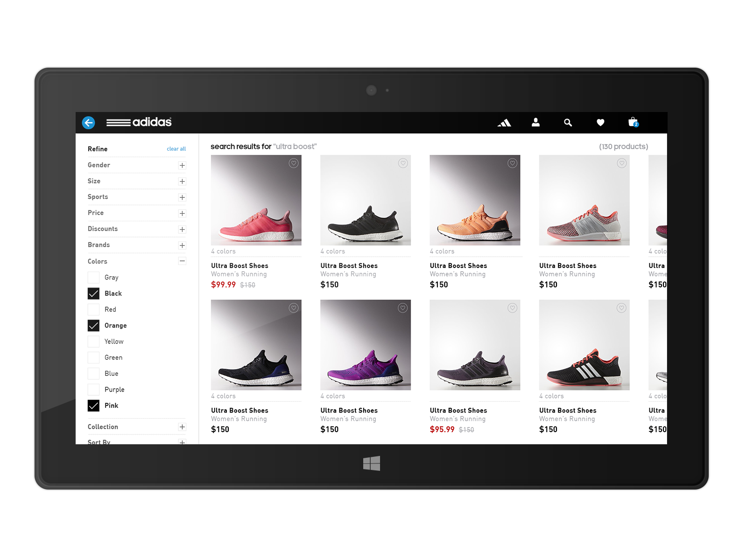Viewport: 747px width, 560px height.
Task: Open the black and blue shoe image
Action: point(256,345)
